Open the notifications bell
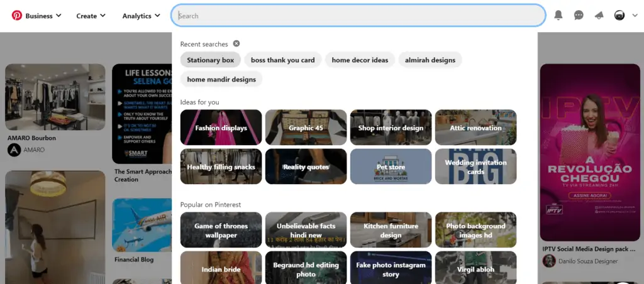The width and height of the screenshot is (644, 284). (558, 16)
